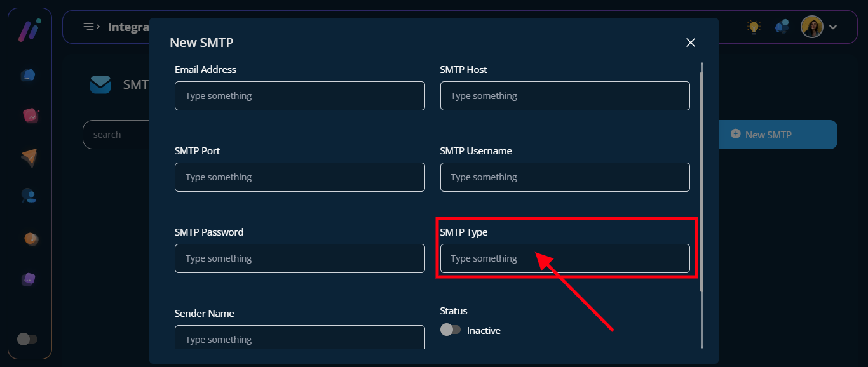Screen dimensions: 868x367
Task: Toggle the Status switch from Inactive
Action: (451, 330)
